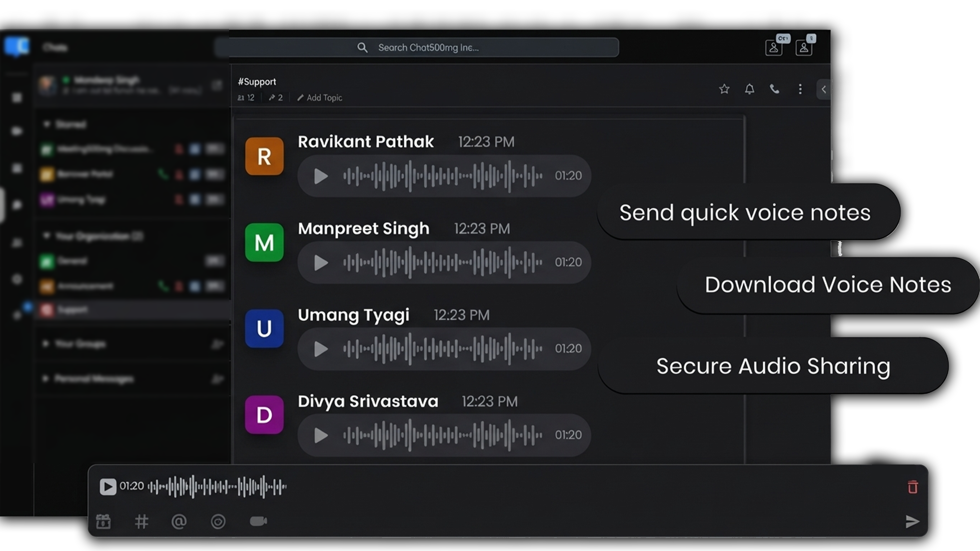The image size is (980, 551).
Task: Click the search magnifier icon
Action: (362, 47)
